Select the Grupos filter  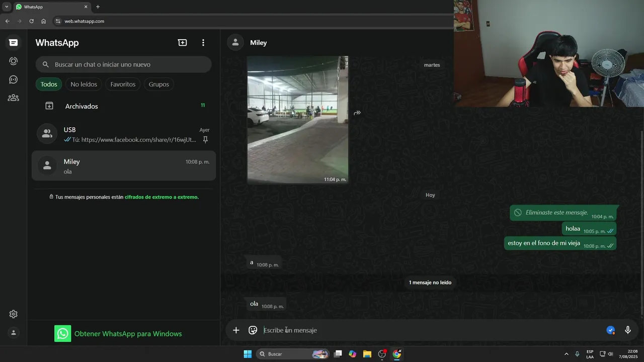(x=159, y=84)
